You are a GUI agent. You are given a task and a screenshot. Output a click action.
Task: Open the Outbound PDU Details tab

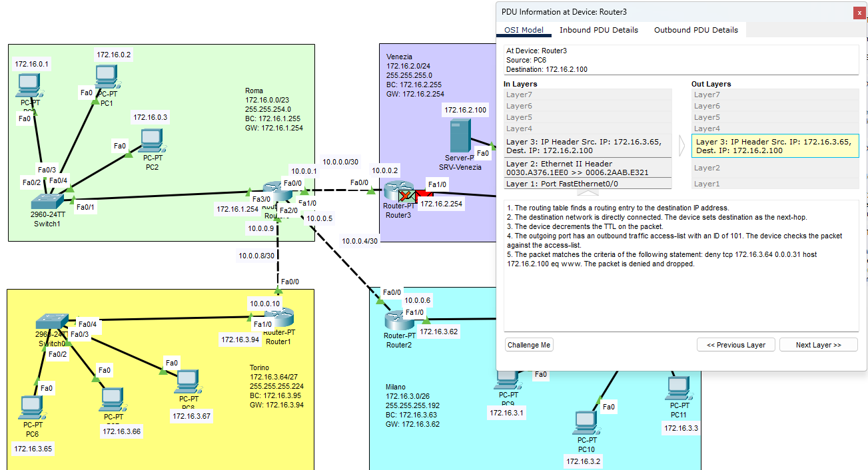coord(695,29)
